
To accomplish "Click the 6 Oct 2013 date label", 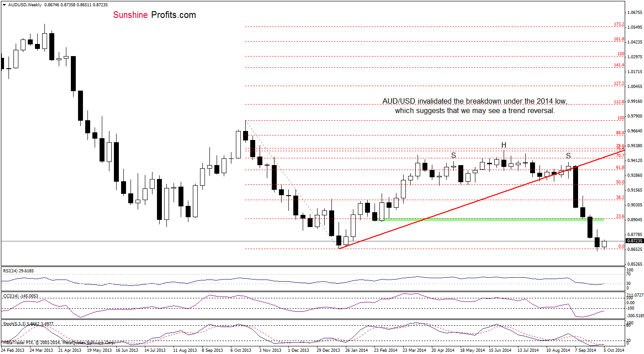I will click(242, 350).
